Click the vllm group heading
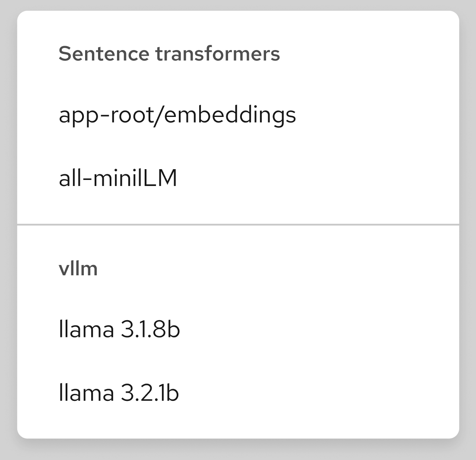The image size is (476, 460). (x=78, y=268)
